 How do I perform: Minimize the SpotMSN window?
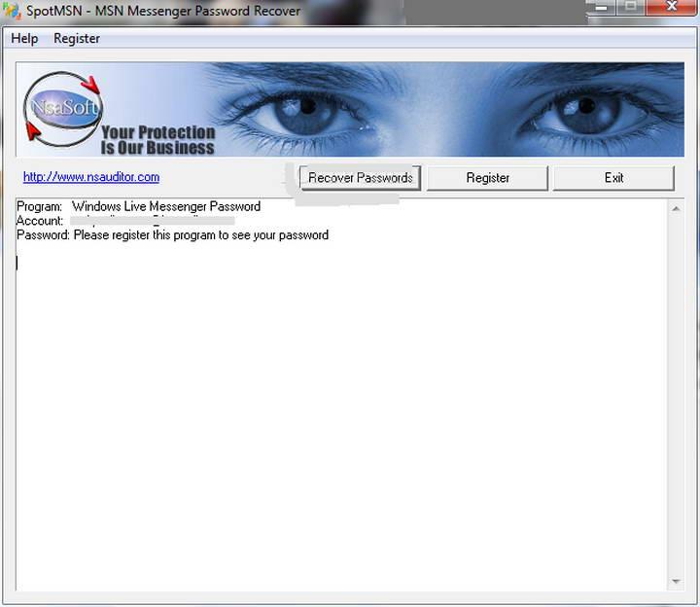601,7
